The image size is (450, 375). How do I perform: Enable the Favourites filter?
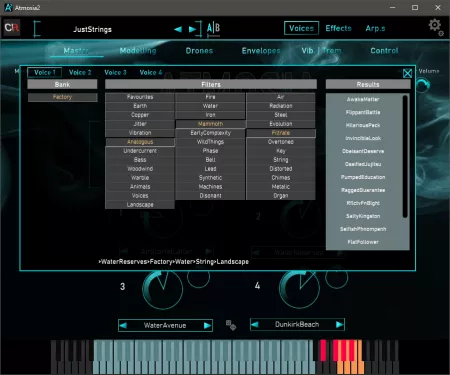pos(140,97)
